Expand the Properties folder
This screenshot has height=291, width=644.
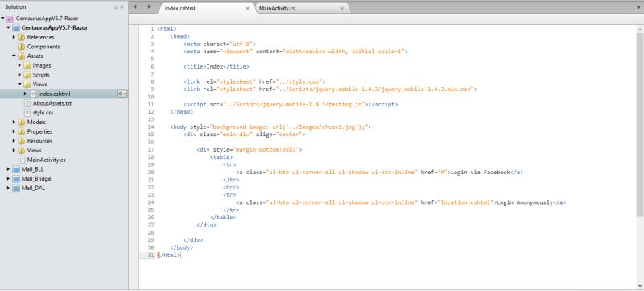click(14, 131)
